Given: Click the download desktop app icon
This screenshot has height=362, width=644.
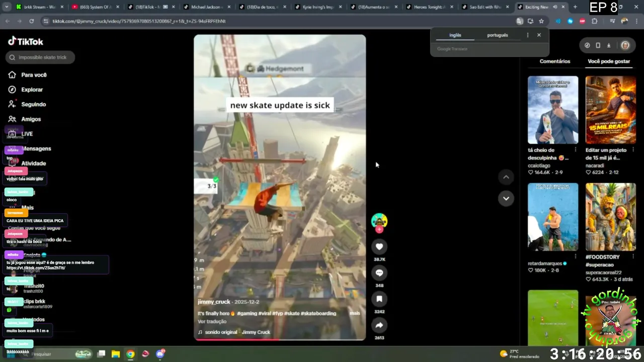Looking at the screenshot, I should click(x=608, y=45).
